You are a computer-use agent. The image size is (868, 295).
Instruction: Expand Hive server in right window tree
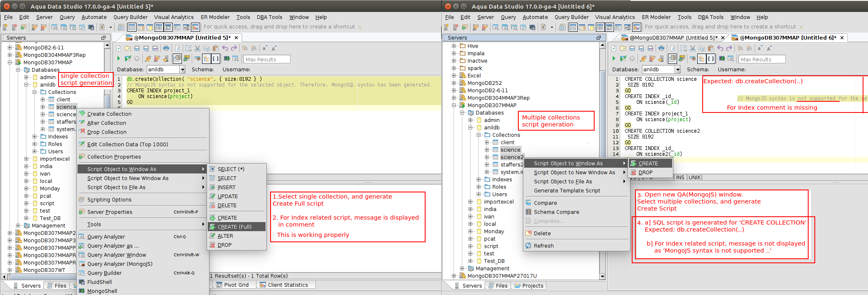coord(454,46)
